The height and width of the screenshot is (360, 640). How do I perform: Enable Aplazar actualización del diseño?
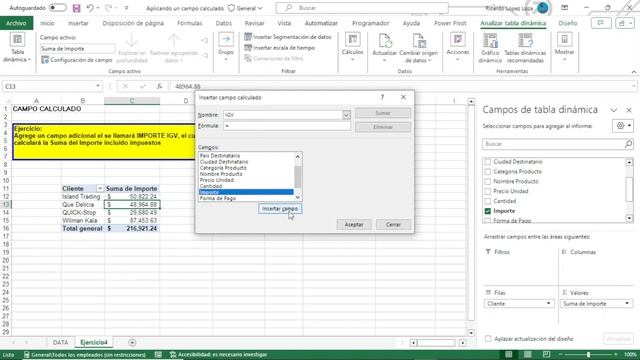click(488, 339)
